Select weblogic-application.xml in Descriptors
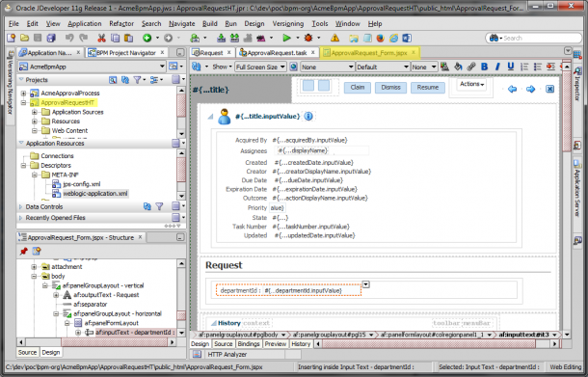Screen dimensions: 588x377 click(95, 194)
